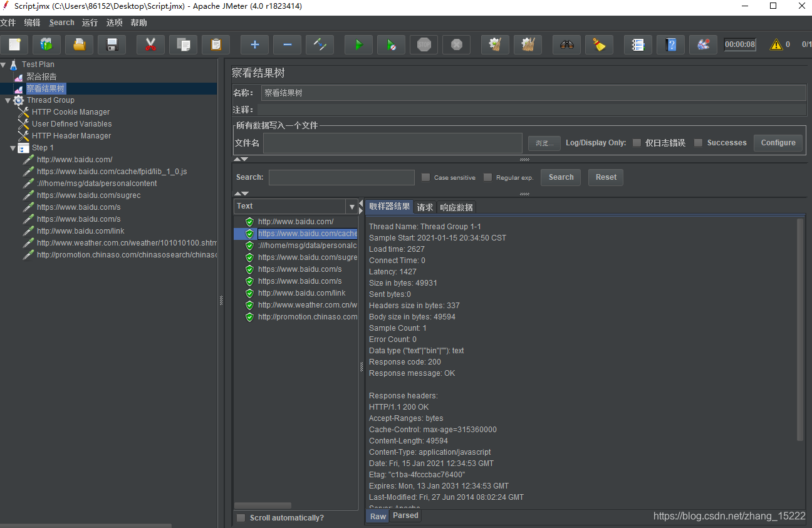Collapse the Test Plan tree node
This screenshot has height=528, width=812.
(x=4, y=65)
